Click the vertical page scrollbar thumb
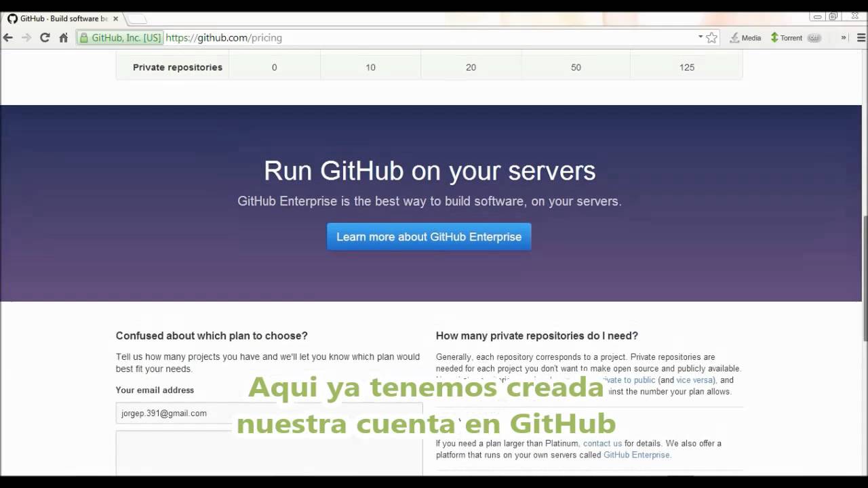 (865, 278)
